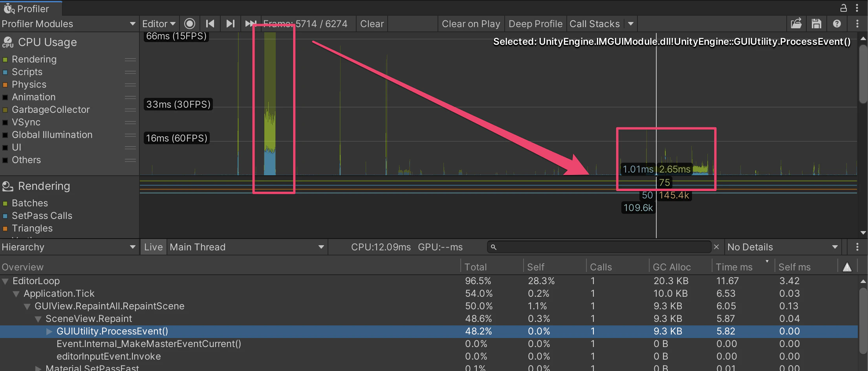
Task: Toggle SetPass Calls stat in chart
Action: pos(5,216)
